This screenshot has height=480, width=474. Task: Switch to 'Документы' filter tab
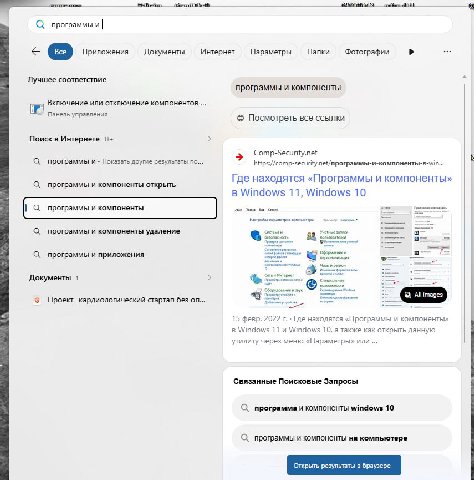click(x=165, y=52)
